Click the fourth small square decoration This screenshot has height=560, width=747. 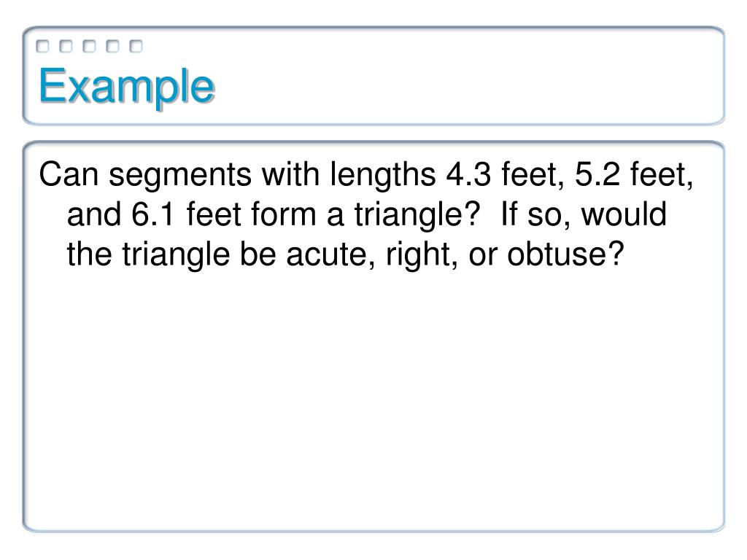coord(113,46)
